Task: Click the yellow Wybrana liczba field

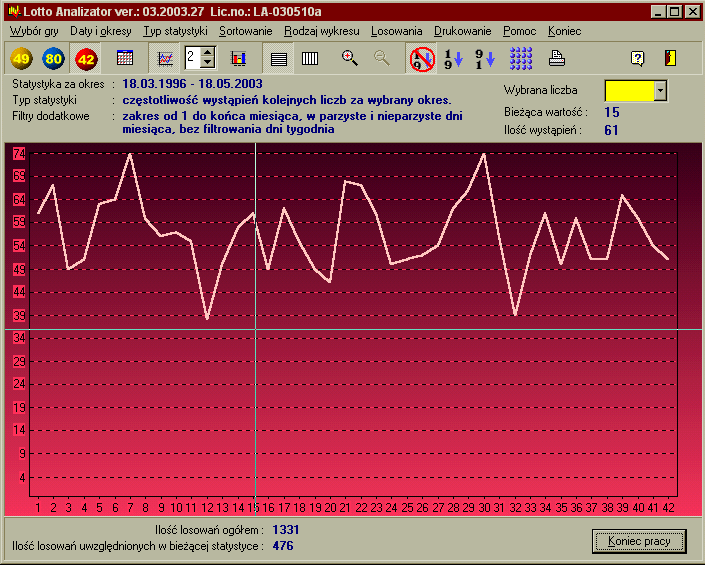Action: (x=629, y=91)
